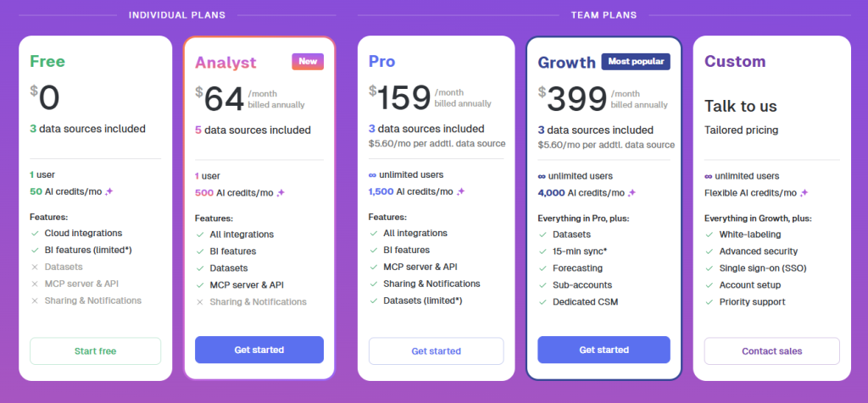Click the Individual Plans section heading
Image resolution: width=868 pixels, height=403 pixels.
177,15
